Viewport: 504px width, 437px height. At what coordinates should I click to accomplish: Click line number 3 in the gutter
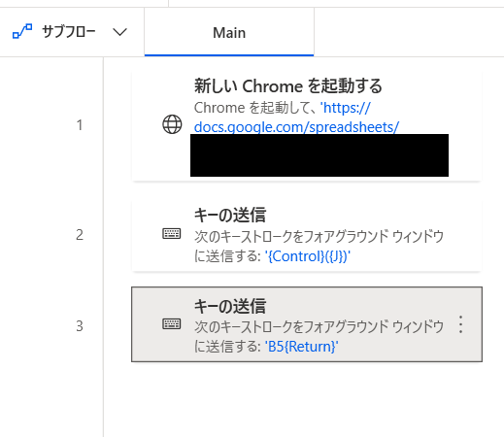tap(80, 326)
